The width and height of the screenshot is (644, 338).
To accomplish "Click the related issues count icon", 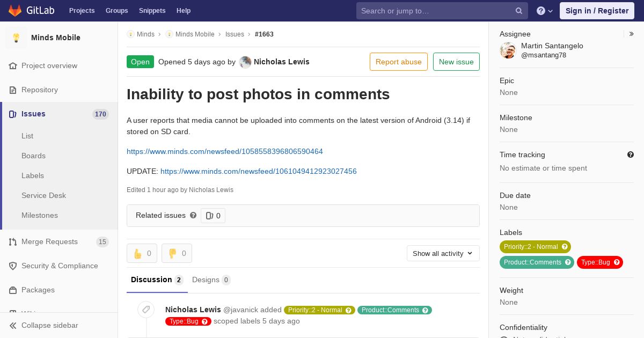I will [209, 216].
